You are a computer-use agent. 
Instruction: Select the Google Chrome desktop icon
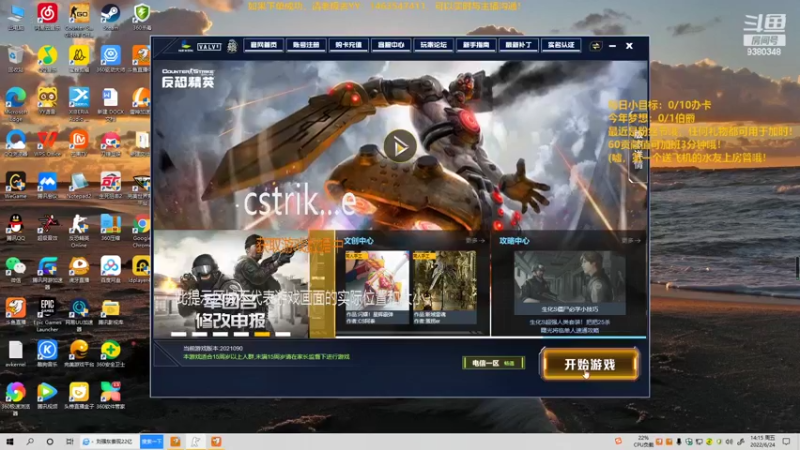[141, 231]
